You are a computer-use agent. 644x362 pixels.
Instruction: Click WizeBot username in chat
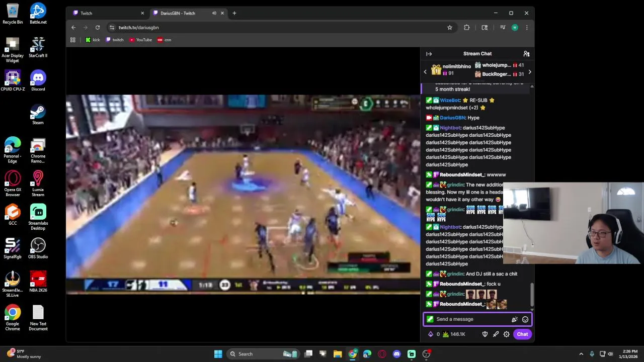pyautogui.click(x=450, y=101)
